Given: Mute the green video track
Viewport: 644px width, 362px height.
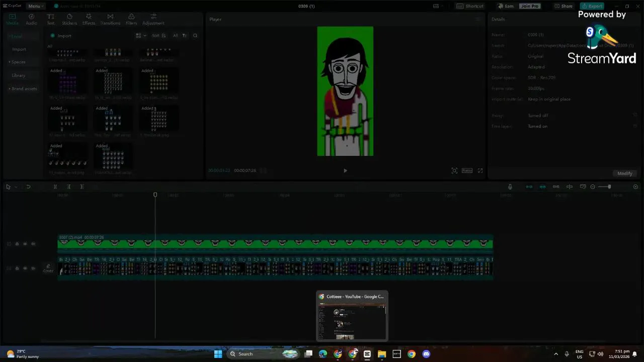Looking at the screenshot, I should click(33, 244).
